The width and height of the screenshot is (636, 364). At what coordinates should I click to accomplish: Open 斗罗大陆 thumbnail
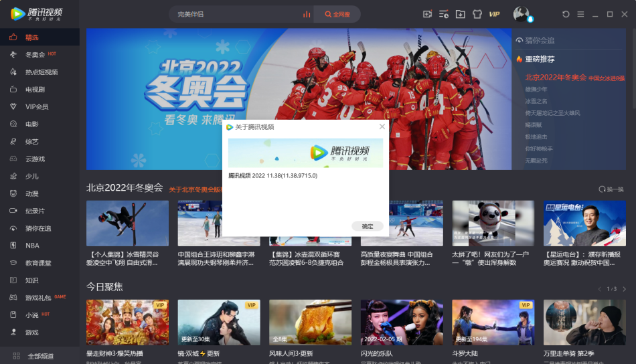coord(493,323)
